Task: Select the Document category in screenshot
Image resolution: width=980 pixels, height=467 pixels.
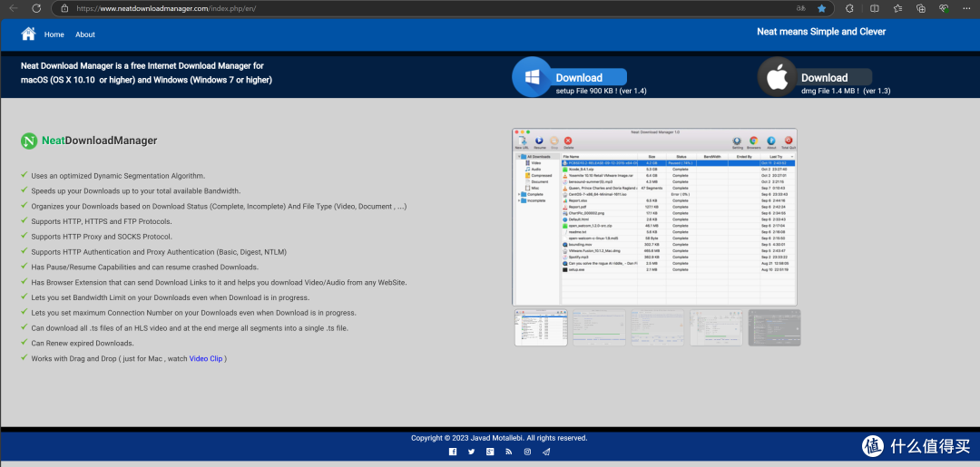Action: pos(537,181)
